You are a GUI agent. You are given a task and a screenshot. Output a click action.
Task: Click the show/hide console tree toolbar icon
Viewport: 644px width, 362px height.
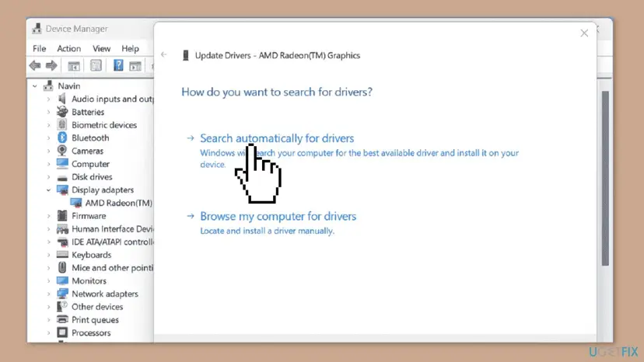pyautogui.click(x=74, y=66)
